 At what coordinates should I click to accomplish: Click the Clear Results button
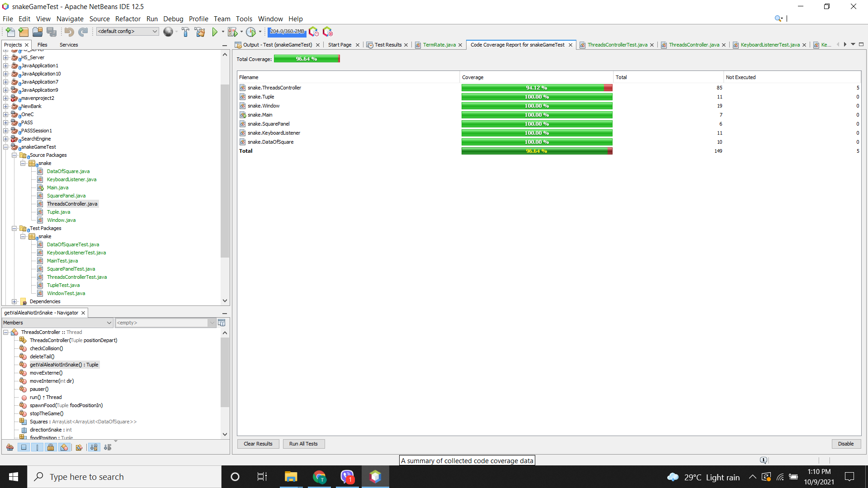258,444
